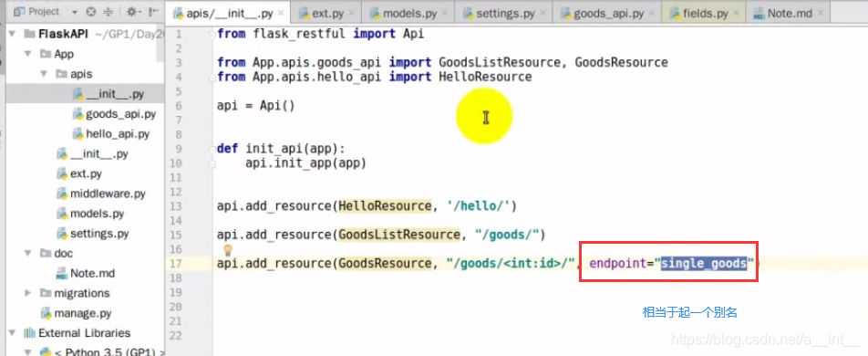Click the '/hello/' route string
Viewport: 868px width, 356px height.
(x=479, y=206)
